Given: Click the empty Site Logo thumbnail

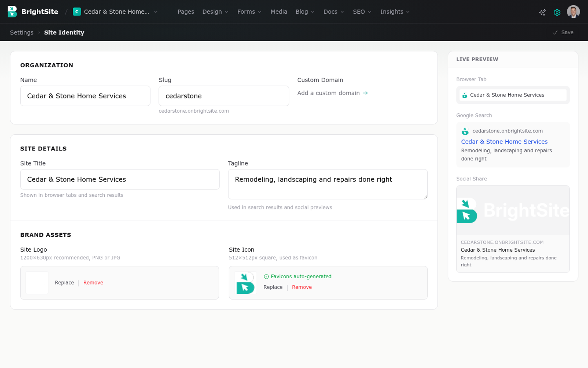Looking at the screenshot, I should click(x=37, y=283).
